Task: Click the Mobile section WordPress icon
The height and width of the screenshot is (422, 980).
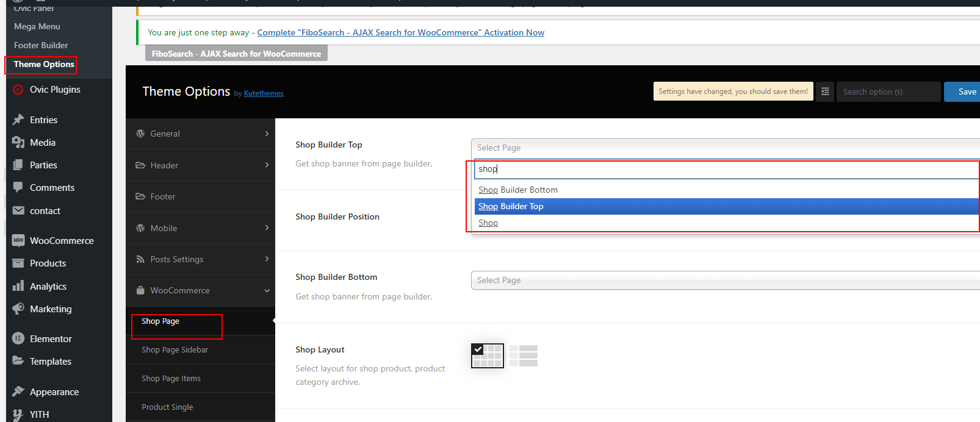Action: (x=140, y=228)
